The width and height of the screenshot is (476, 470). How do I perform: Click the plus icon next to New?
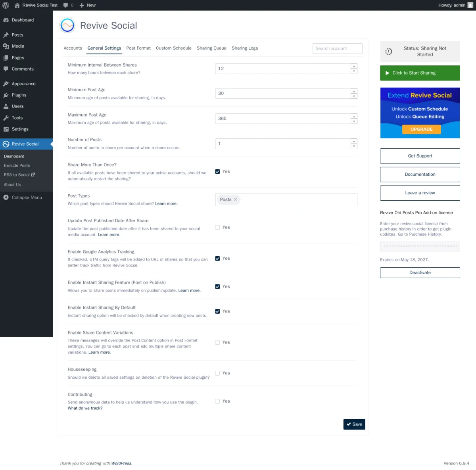pos(82,5)
